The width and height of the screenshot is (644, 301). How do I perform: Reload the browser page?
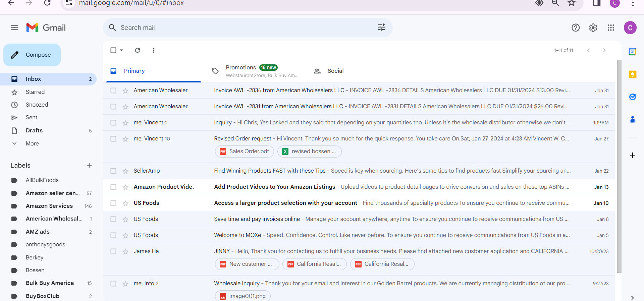tap(47, 3)
